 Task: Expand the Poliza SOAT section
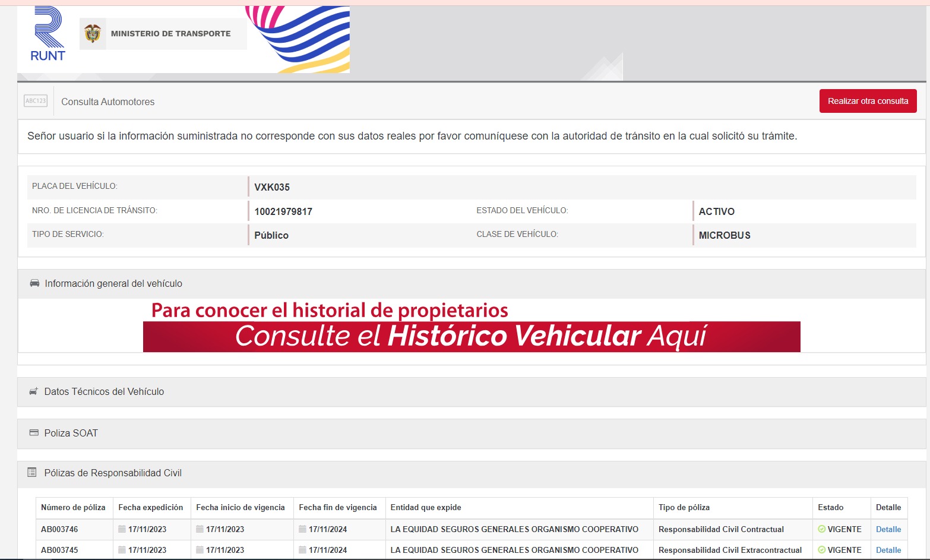tap(71, 434)
